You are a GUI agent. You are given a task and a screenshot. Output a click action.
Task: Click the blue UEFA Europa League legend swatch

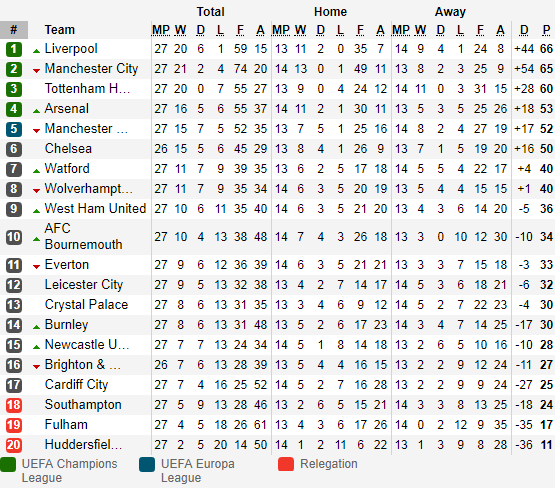[x=147, y=464]
